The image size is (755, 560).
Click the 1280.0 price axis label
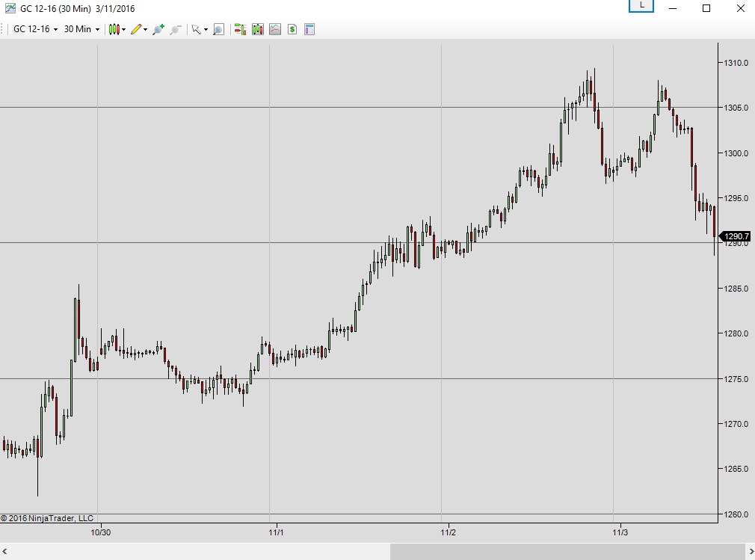(736, 333)
